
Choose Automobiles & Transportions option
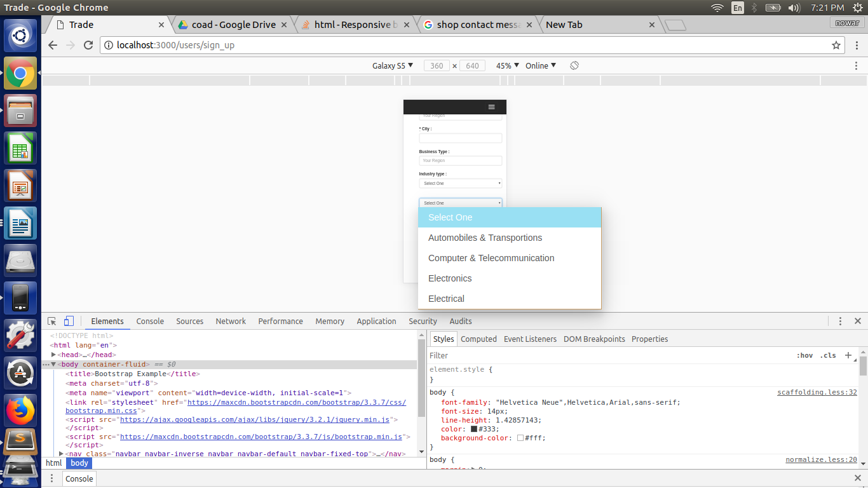[x=510, y=238]
